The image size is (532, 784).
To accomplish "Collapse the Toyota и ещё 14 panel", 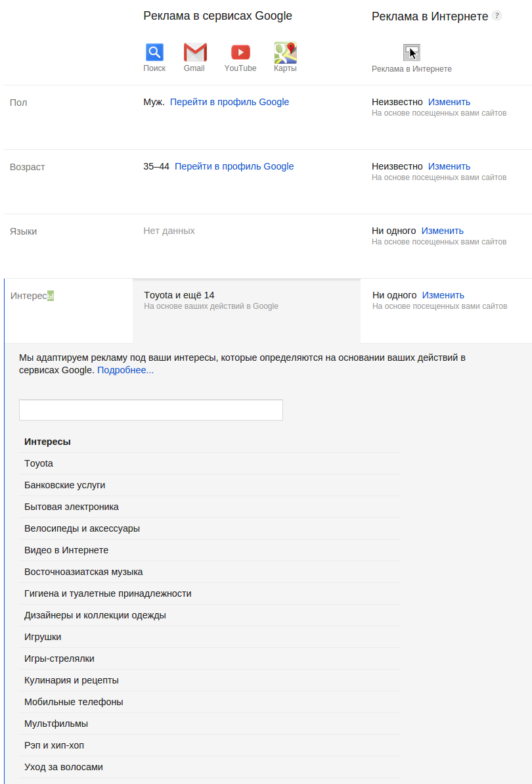I will (x=246, y=310).
